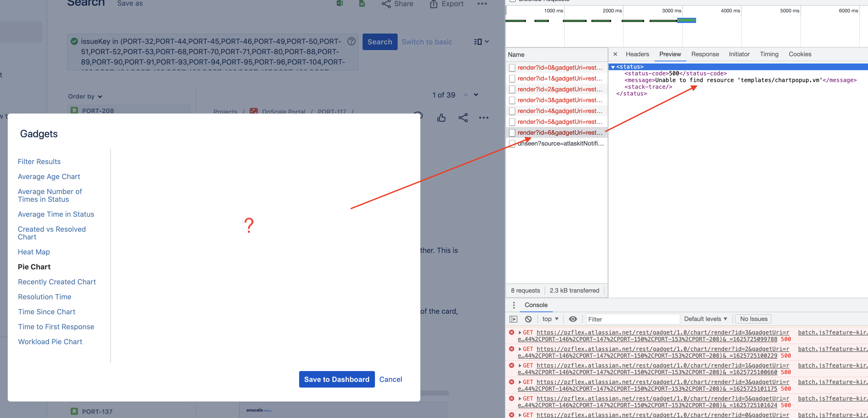
Task: Open the console top context dropdown
Action: point(551,319)
